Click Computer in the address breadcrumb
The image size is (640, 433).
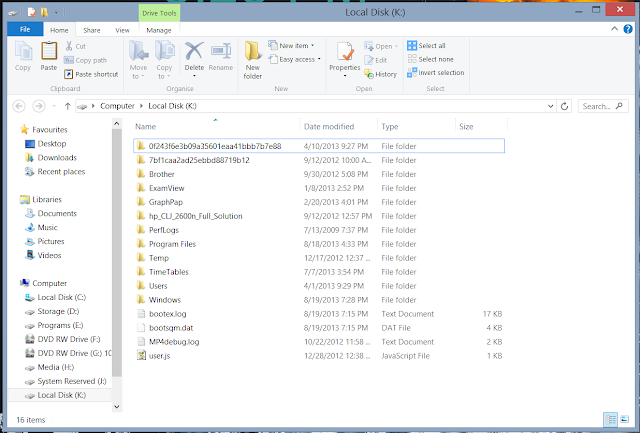click(x=117, y=106)
